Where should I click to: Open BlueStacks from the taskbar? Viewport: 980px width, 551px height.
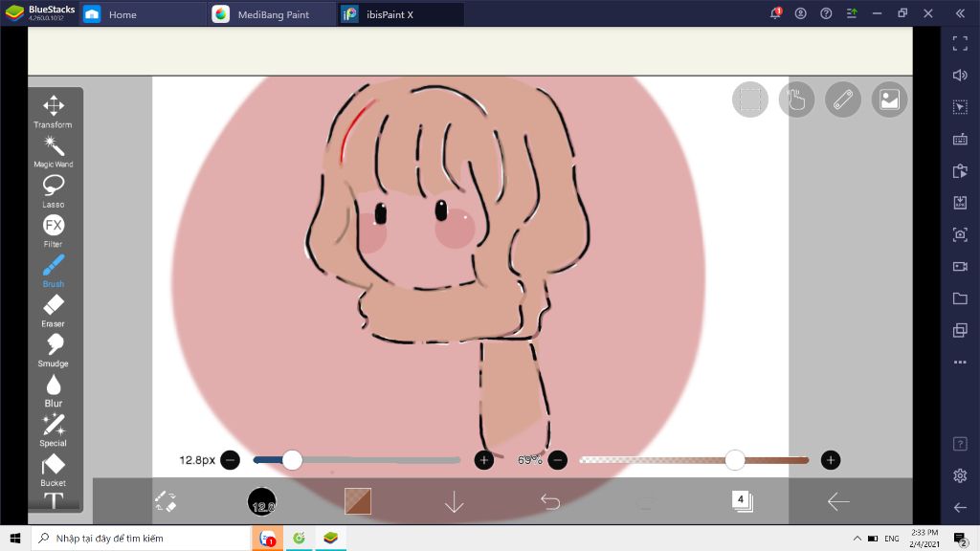click(x=330, y=538)
